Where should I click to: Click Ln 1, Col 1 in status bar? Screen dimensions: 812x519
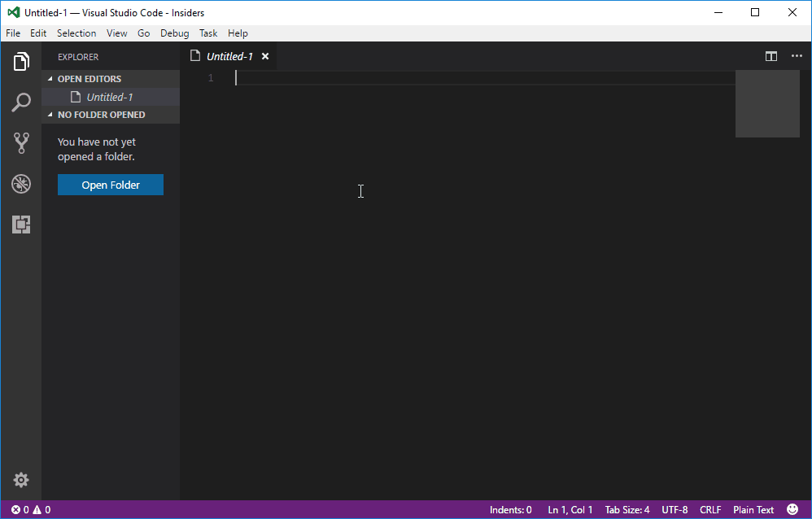click(570, 510)
